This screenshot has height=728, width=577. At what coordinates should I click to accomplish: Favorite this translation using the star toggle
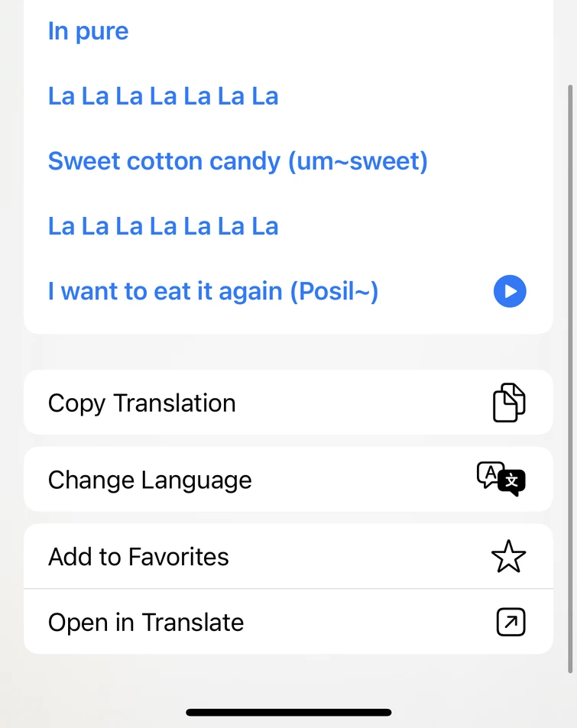(509, 556)
